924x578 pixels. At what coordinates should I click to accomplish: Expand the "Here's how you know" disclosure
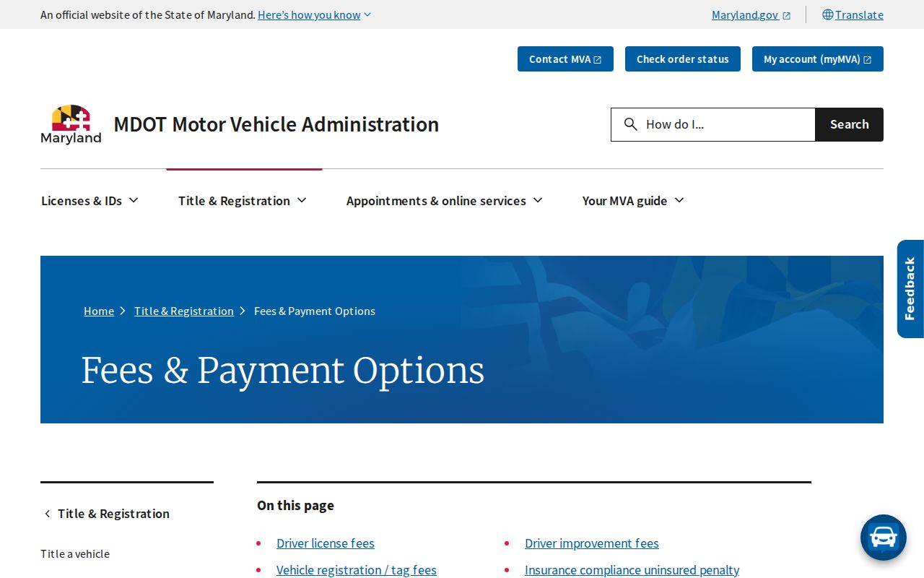click(x=315, y=14)
